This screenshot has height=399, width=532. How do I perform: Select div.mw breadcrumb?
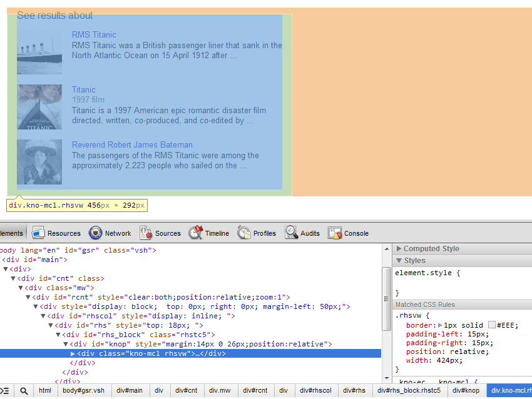pos(220,390)
